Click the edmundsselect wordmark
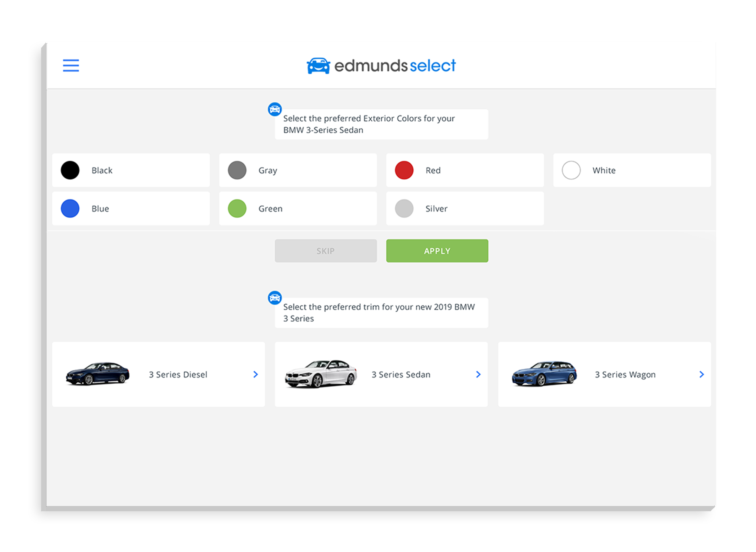Image resolution: width=756 pixels, height=552 pixels. coord(395,66)
